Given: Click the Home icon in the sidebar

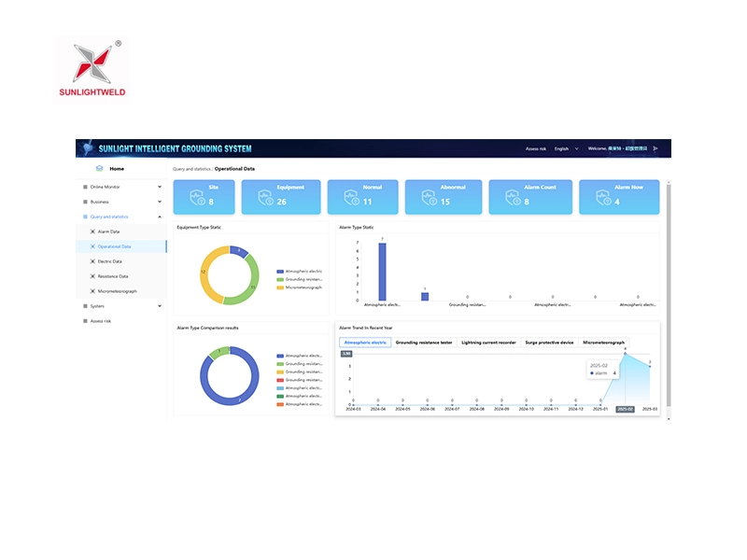Looking at the screenshot, I should [x=99, y=169].
